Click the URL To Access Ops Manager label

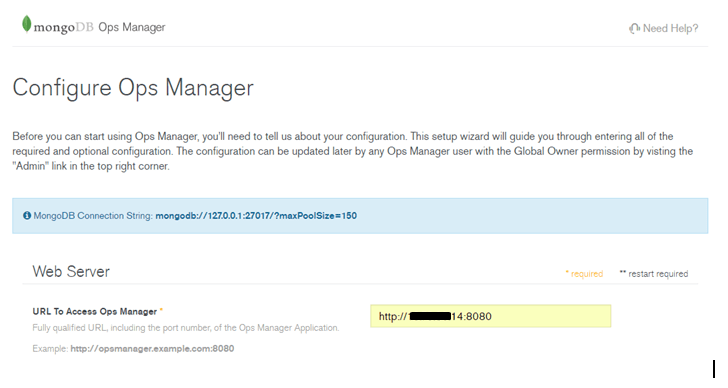coord(95,311)
